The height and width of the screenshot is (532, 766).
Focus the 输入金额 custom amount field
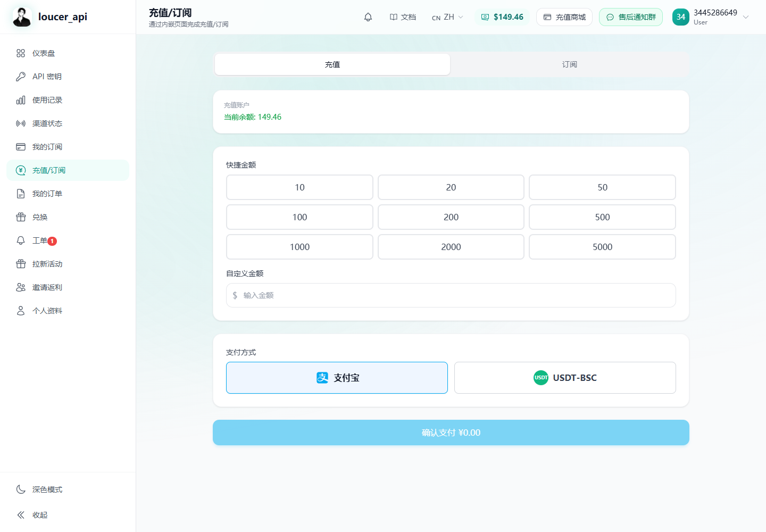click(x=451, y=295)
